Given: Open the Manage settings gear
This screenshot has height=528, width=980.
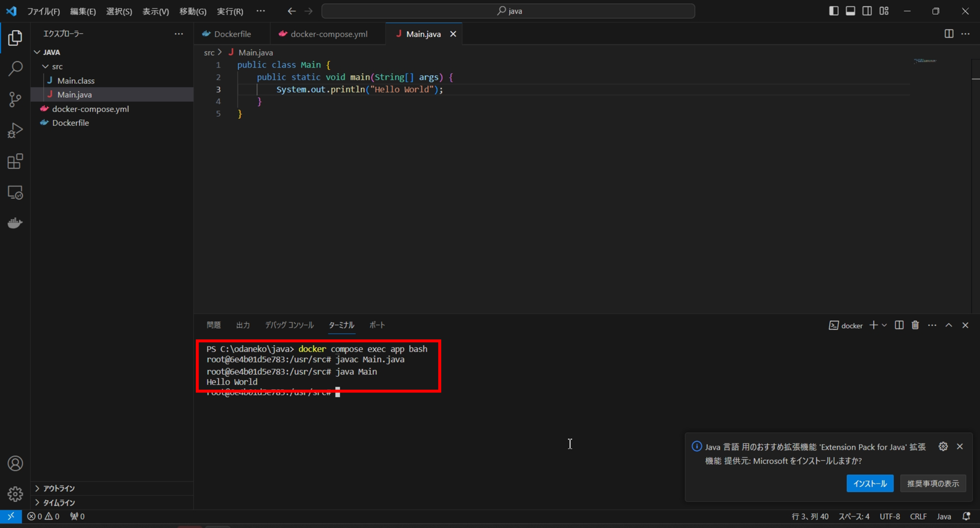Looking at the screenshot, I should (x=15, y=494).
